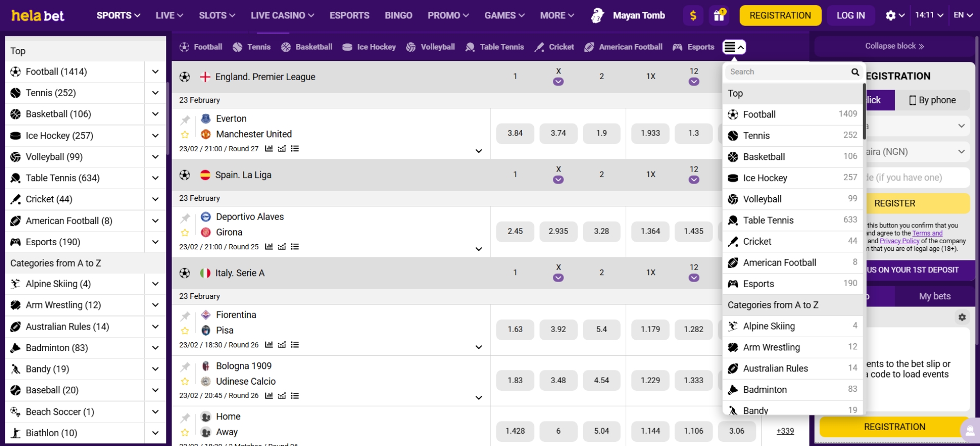Open the list icon for Everton match
The height and width of the screenshot is (446, 980).
[x=295, y=149]
